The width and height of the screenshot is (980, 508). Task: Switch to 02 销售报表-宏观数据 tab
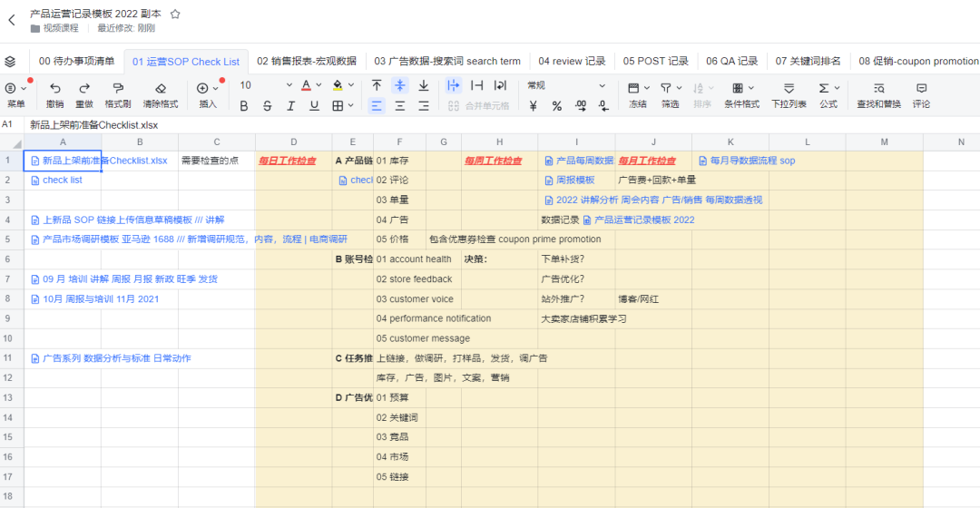point(307,62)
